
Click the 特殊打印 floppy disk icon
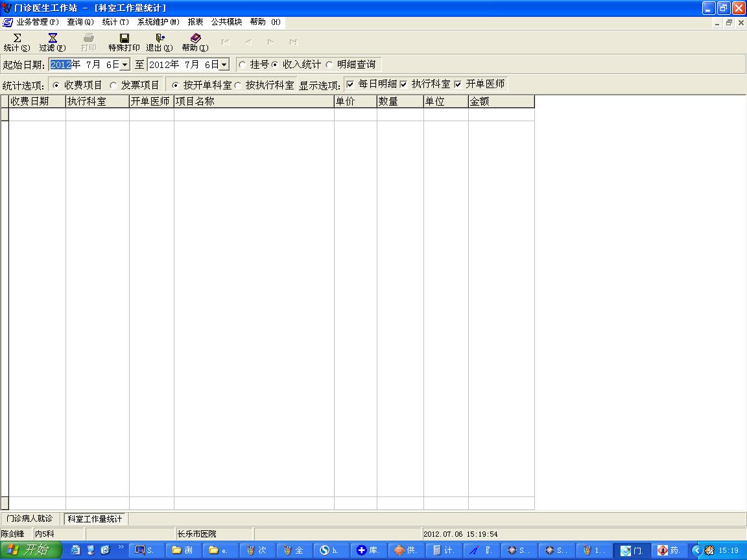pos(124,38)
